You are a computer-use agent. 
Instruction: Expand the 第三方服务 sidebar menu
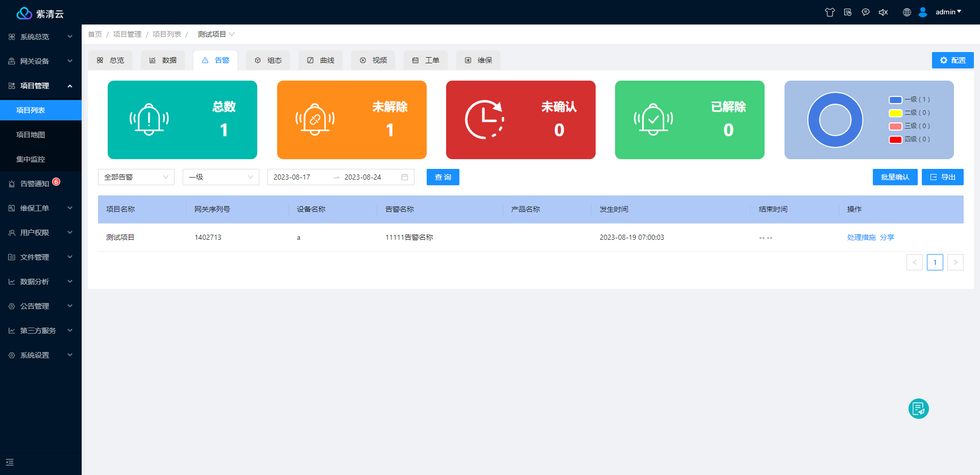[41, 331]
